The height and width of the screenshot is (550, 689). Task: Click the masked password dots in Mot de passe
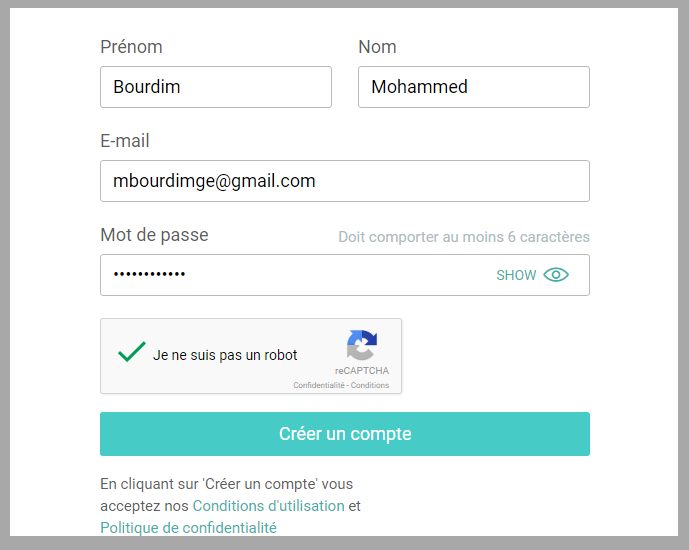(x=150, y=275)
